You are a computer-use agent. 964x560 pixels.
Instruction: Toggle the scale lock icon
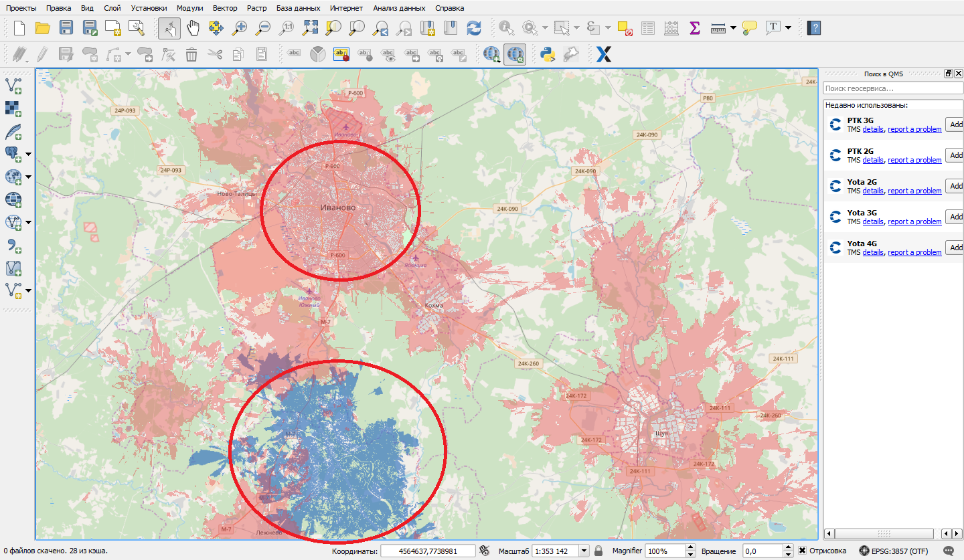598,551
